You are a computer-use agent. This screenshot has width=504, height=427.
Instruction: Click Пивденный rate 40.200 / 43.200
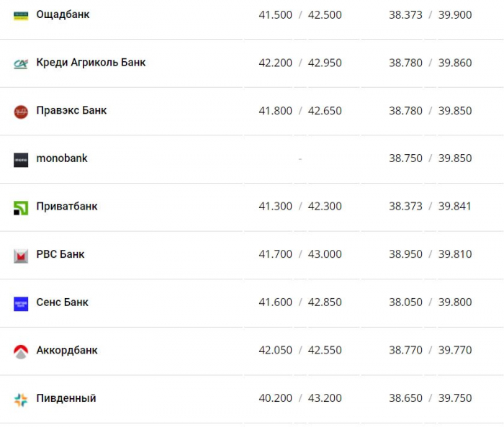tap(300, 398)
